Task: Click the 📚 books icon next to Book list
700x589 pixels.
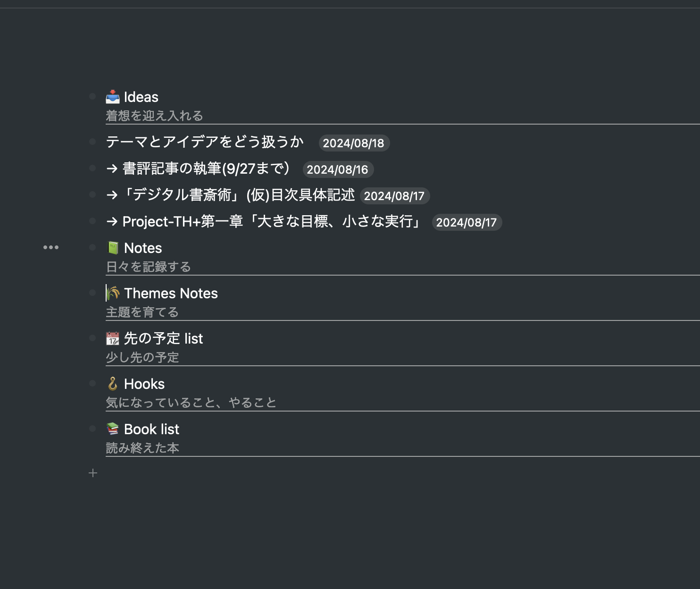Action: (x=112, y=429)
